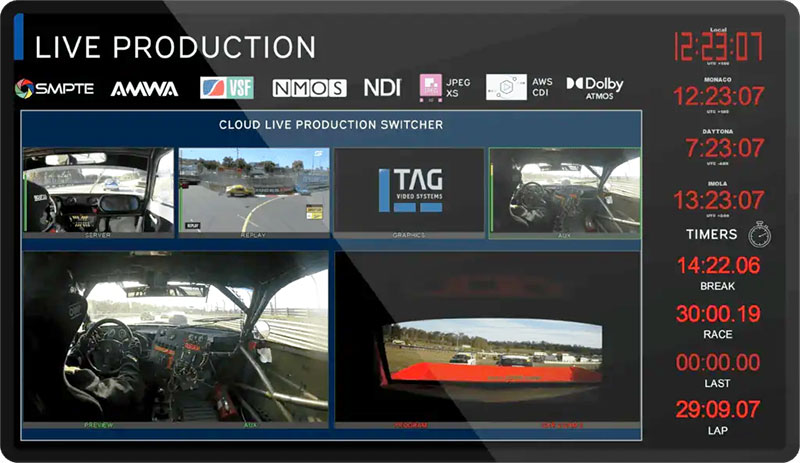Viewport: 800px width, 463px height.
Task: Click the LAP timer label
Action: (x=717, y=431)
